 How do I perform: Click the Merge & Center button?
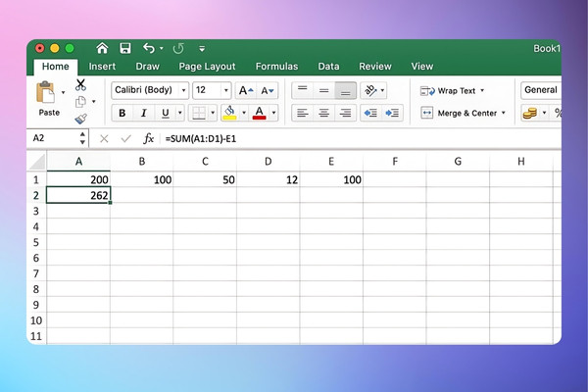[x=459, y=113]
